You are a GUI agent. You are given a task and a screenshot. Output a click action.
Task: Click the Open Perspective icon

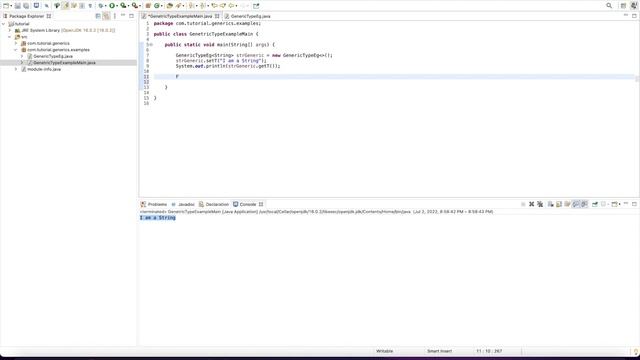pyautogui.click(x=623, y=6)
